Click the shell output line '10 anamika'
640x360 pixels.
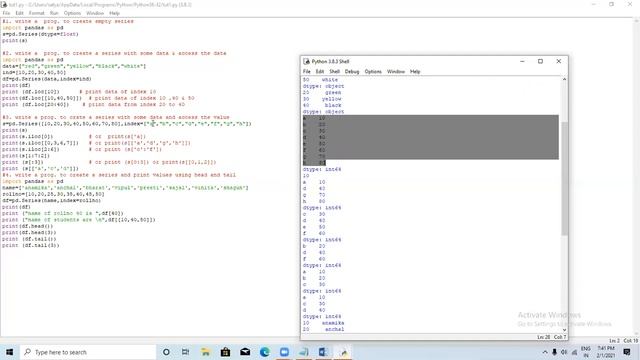pyautogui.click(x=323, y=323)
